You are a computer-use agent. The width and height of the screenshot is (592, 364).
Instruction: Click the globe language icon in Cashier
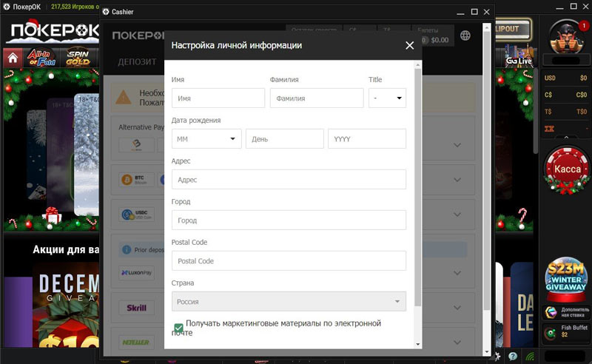click(465, 36)
